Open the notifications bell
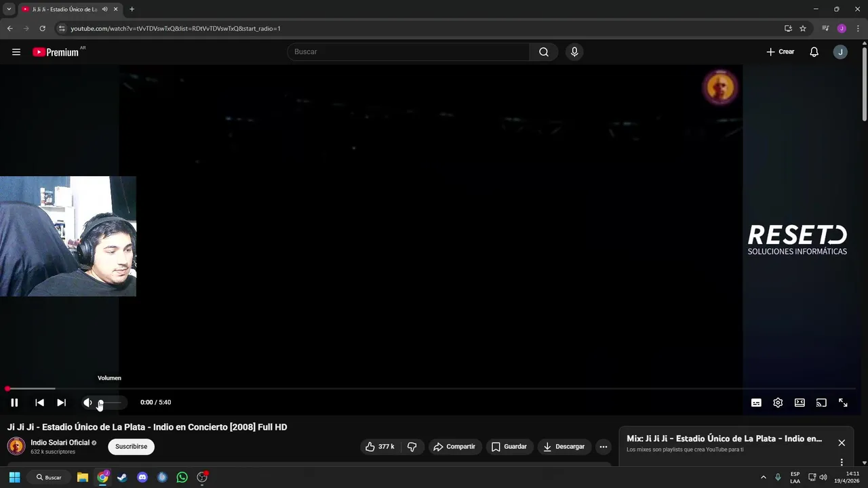 (x=814, y=52)
